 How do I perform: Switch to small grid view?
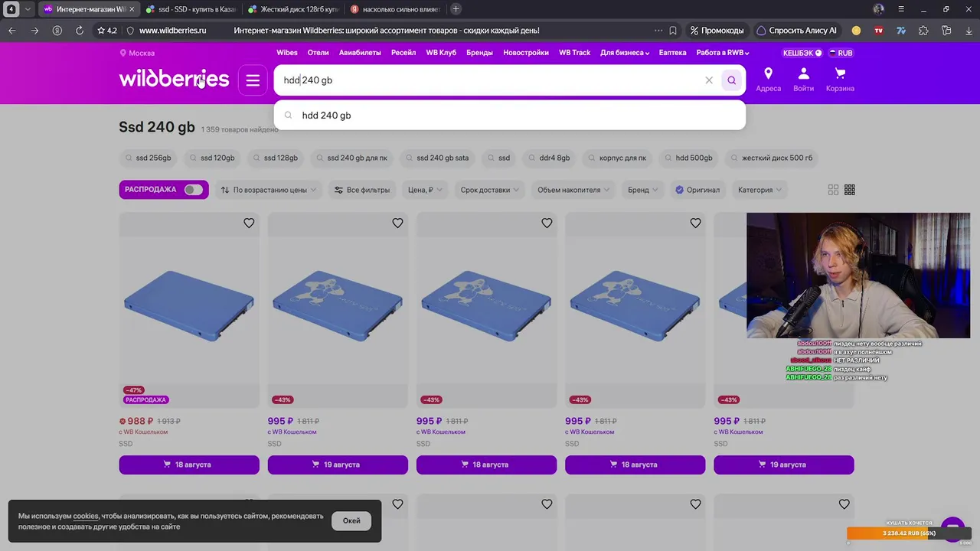(850, 190)
